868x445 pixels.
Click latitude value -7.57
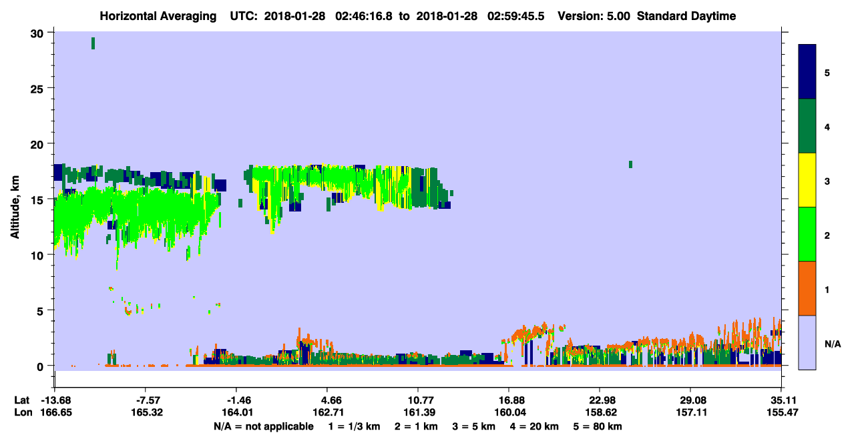(146, 400)
